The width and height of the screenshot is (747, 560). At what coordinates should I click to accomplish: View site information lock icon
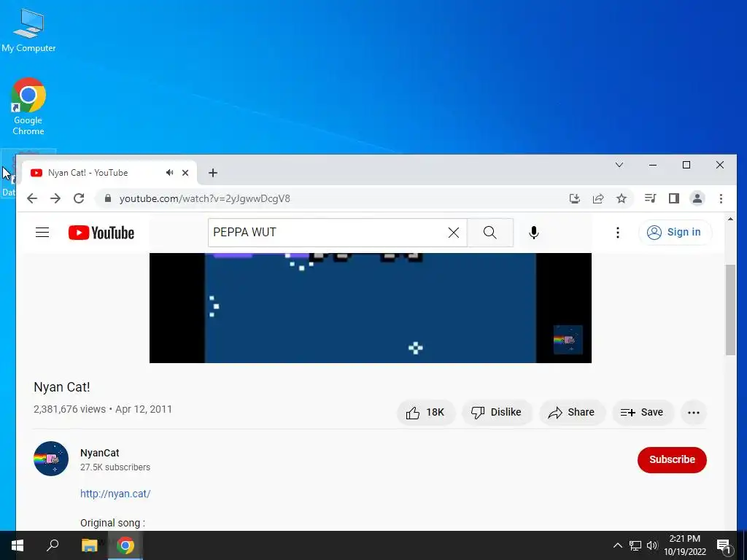(108, 198)
